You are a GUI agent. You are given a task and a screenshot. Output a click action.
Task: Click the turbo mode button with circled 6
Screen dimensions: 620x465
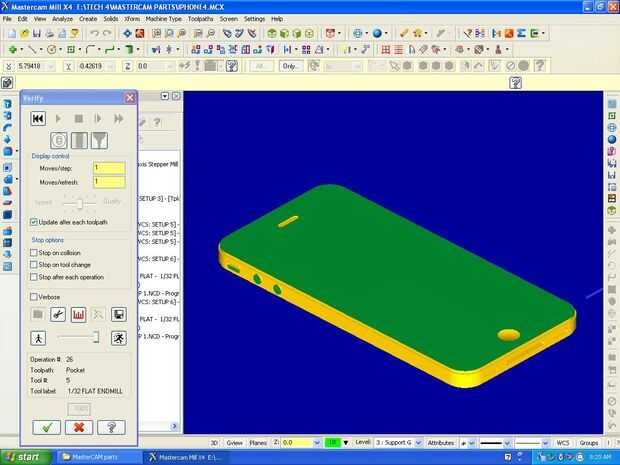click(59, 140)
